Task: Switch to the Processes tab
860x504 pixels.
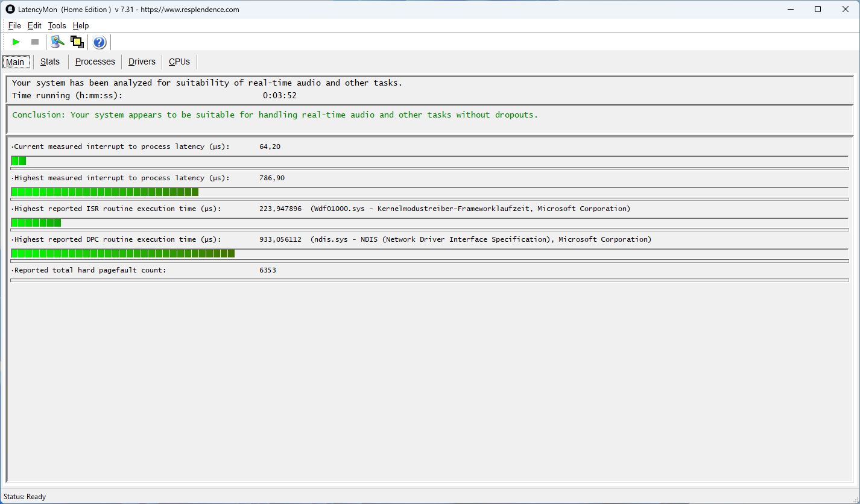Action: (x=95, y=61)
